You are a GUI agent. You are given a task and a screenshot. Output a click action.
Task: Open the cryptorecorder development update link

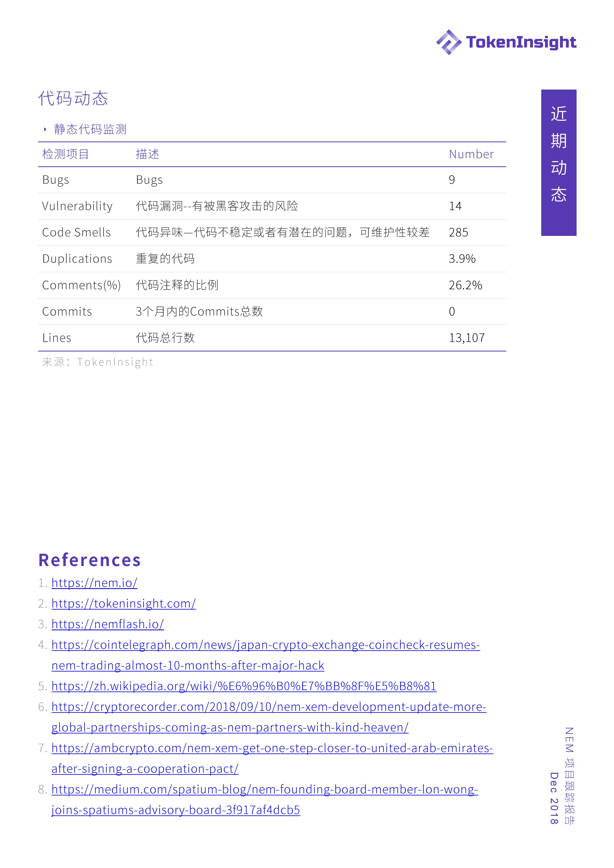(x=269, y=717)
